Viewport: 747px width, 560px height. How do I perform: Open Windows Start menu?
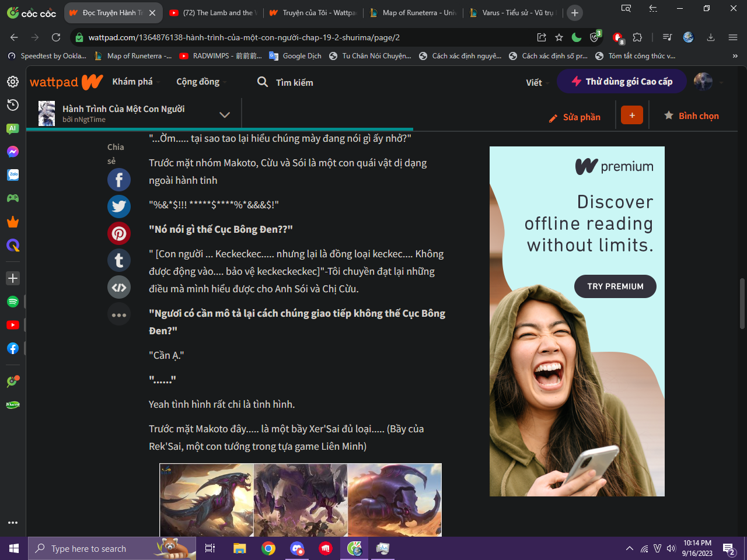tap(14, 548)
